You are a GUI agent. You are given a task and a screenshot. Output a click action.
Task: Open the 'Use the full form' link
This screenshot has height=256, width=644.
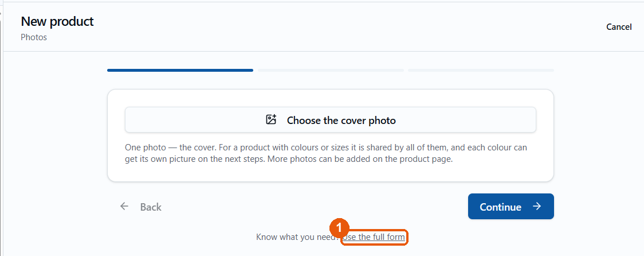374,237
